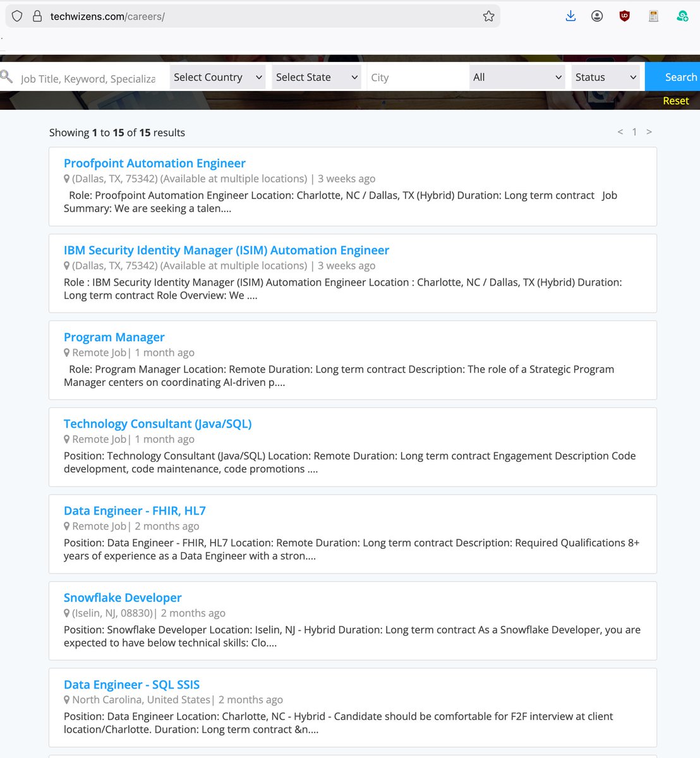Screen dimensions: 700x758
Task: Click location pin icon of Program Manager job
Action: 67,352
